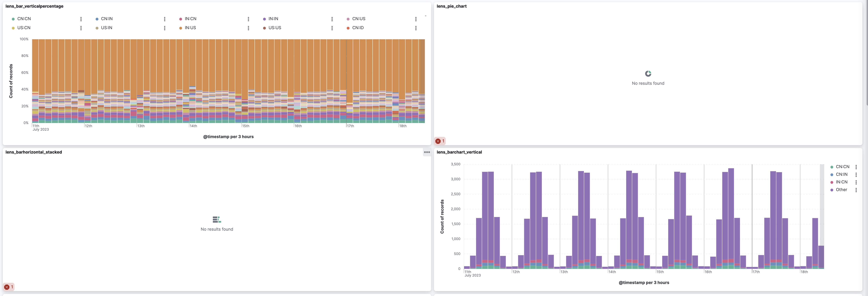Click 16th tick on vertical barchart axis
Viewport: 868px width, 296px height.
tap(708, 272)
